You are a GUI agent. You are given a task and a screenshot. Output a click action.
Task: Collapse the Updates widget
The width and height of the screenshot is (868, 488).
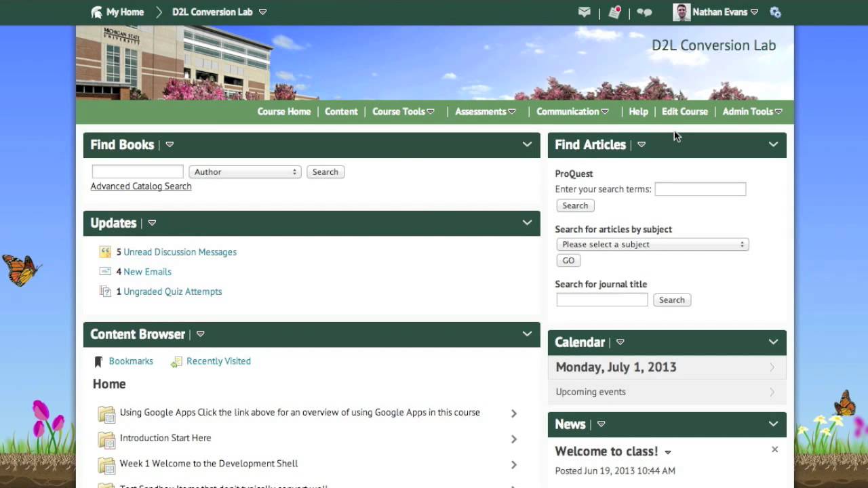pyautogui.click(x=527, y=223)
